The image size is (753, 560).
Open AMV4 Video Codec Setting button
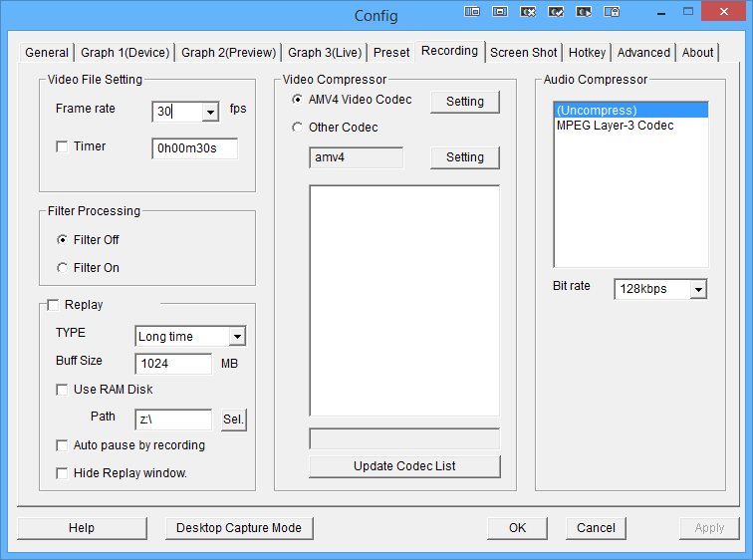[x=465, y=102]
